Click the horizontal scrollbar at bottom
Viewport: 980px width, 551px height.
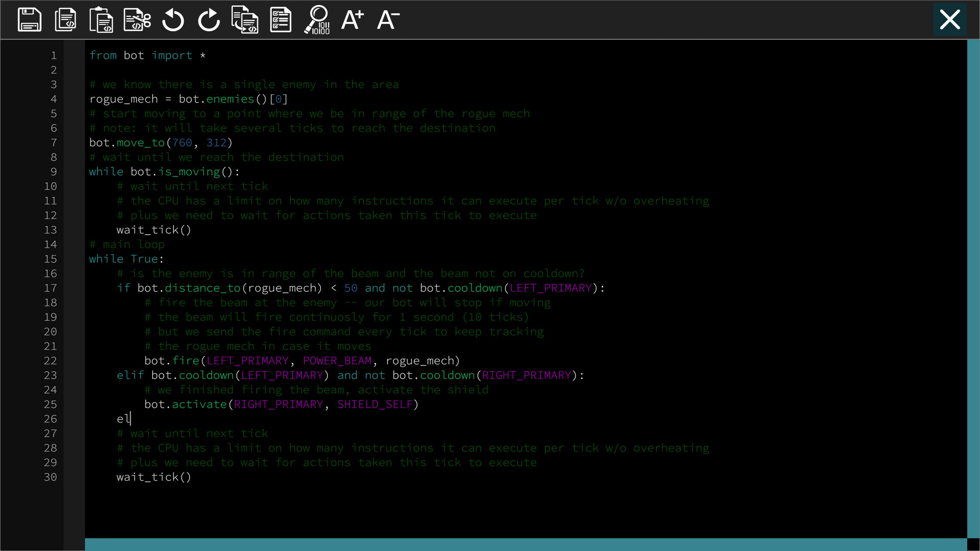pos(526,544)
